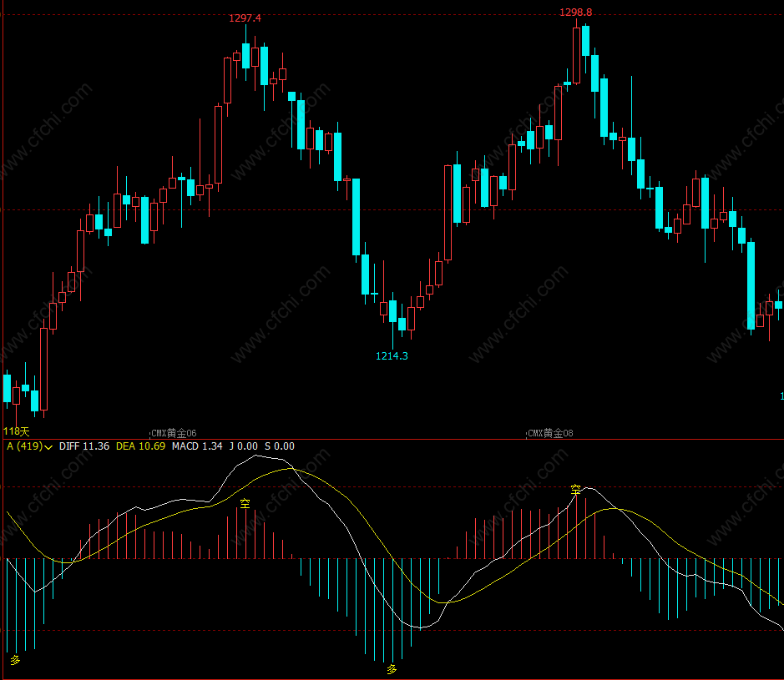Click the 空 signal near MACD second peak

575,490
